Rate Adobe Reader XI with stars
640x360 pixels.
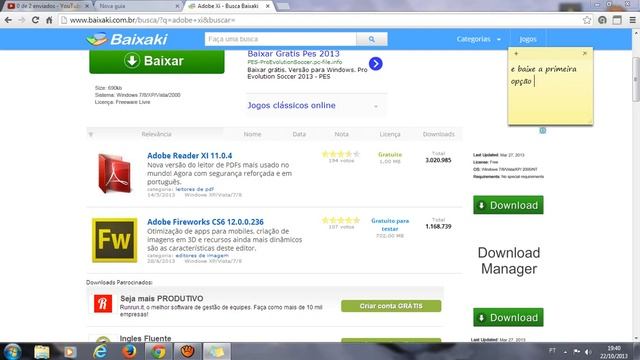coord(341,154)
